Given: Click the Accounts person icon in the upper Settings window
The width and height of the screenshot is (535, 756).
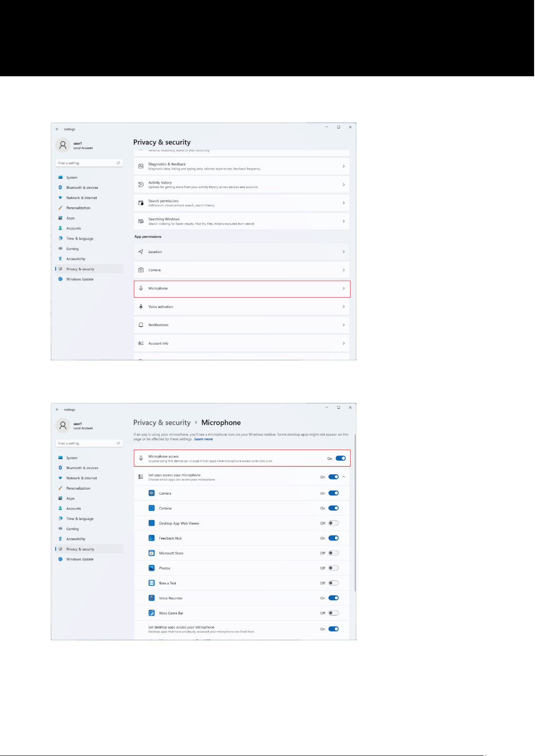Looking at the screenshot, I should 60,228.
